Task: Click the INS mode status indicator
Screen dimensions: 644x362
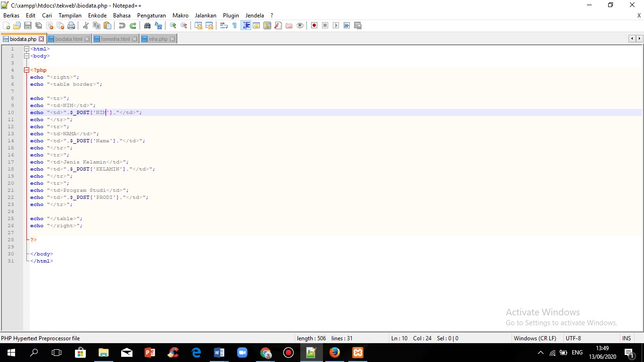Action: coord(626,338)
